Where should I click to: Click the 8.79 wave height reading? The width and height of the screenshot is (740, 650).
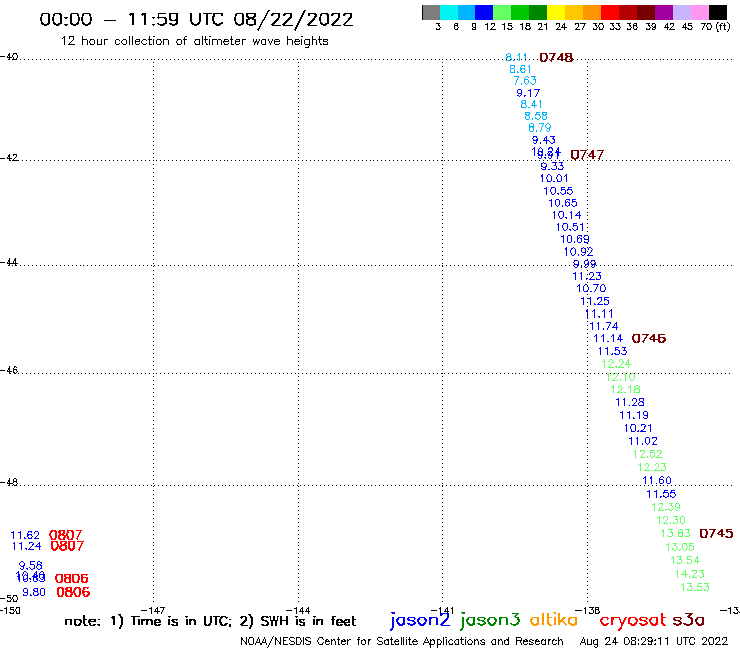[540, 128]
